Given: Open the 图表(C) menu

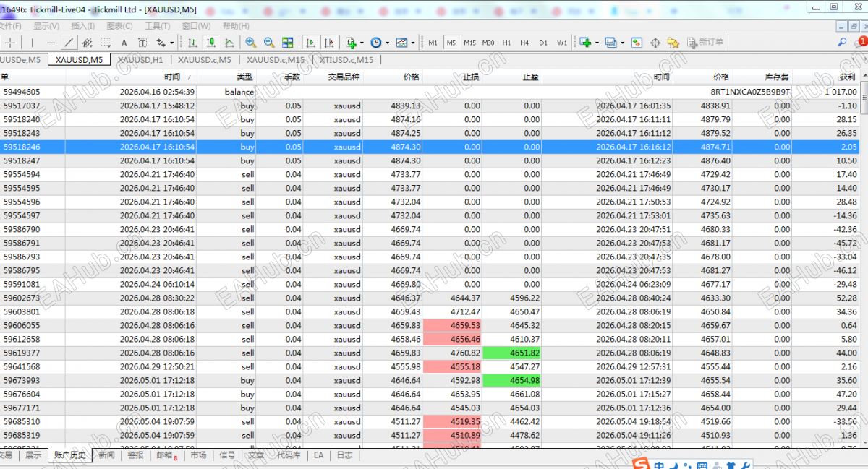Looking at the screenshot, I should (119, 25).
